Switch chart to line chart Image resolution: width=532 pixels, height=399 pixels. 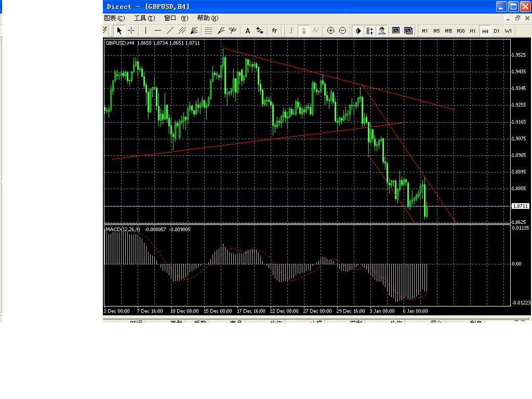pos(315,31)
